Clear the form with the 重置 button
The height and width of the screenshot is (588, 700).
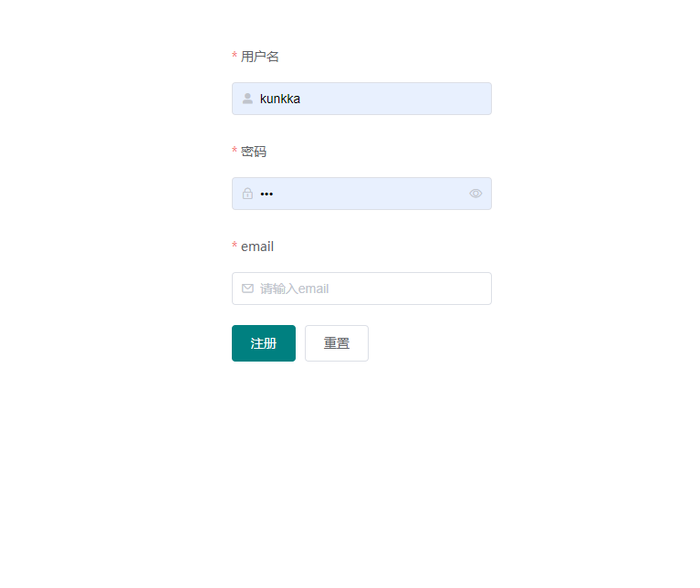coord(337,343)
